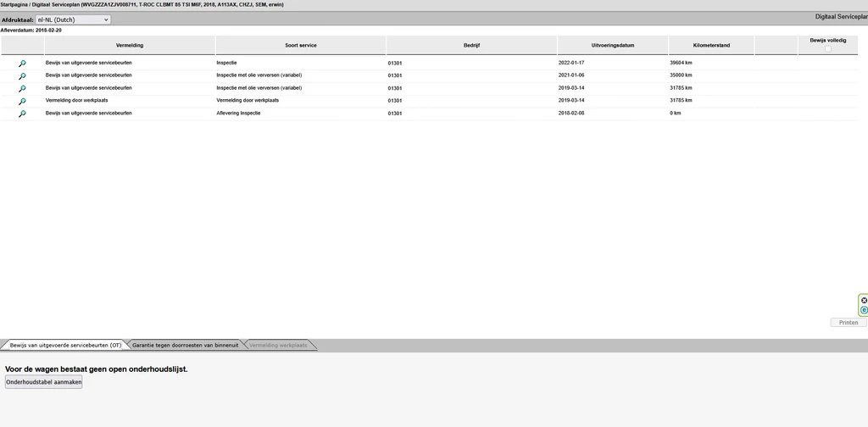The height and width of the screenshot is (427, 868).
Task: Click the Kilometerstand column header
Action: click(x=710, y=45)
